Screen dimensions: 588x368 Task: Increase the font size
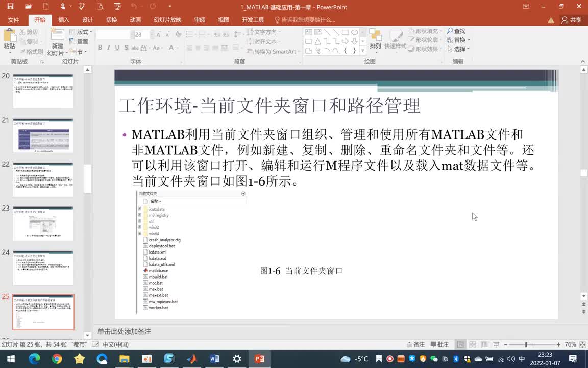pyautogui.click(x=159, y=35)
